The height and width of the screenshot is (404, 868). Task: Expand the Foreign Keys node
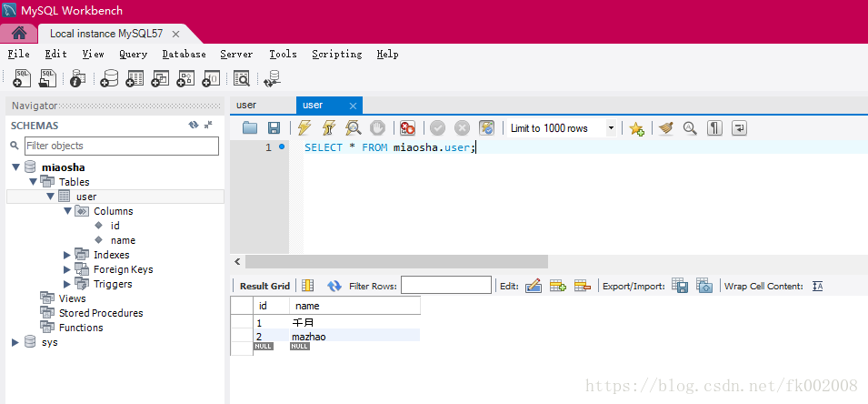67,269
